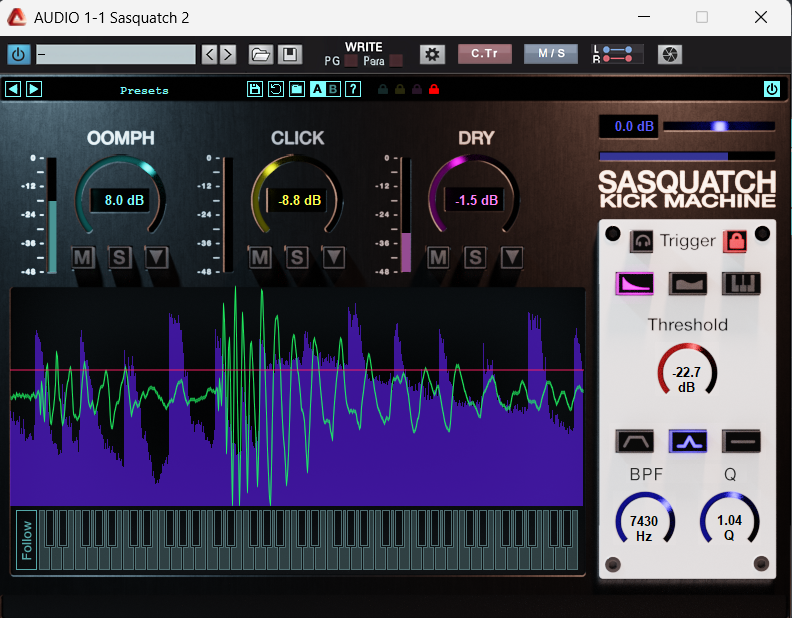Switch to the B comparison slot
The image size is (792, 618).
[334, 89]
